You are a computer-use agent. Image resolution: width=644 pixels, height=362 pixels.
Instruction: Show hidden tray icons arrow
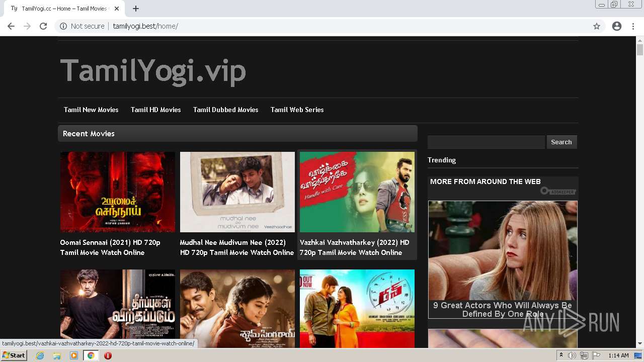coord(561,355)
